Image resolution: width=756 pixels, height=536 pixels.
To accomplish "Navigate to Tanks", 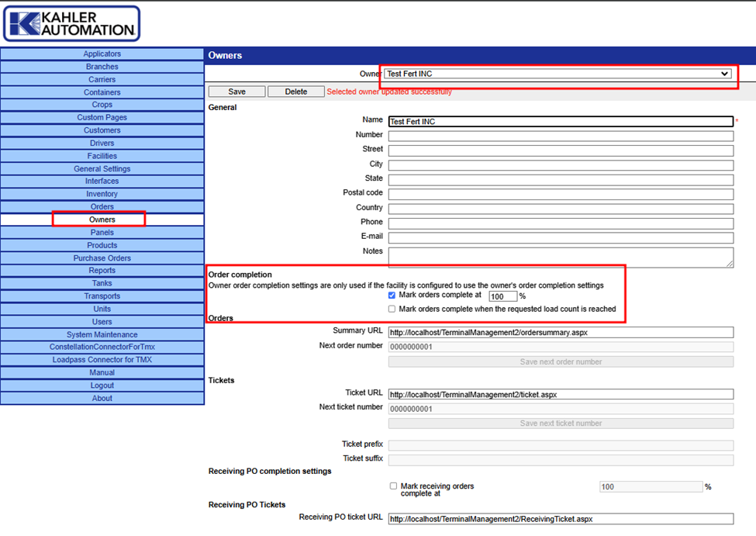I will coord(102,283).
